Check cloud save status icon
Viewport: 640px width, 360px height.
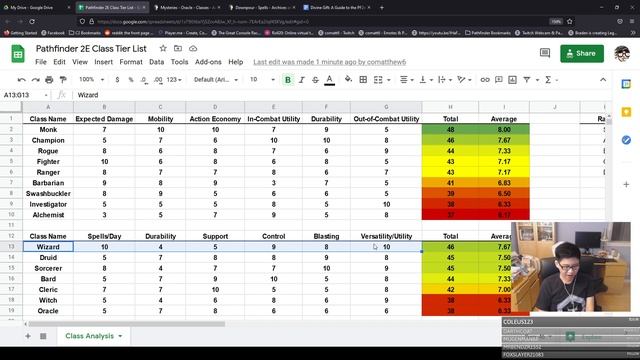(x=193, y=49)
